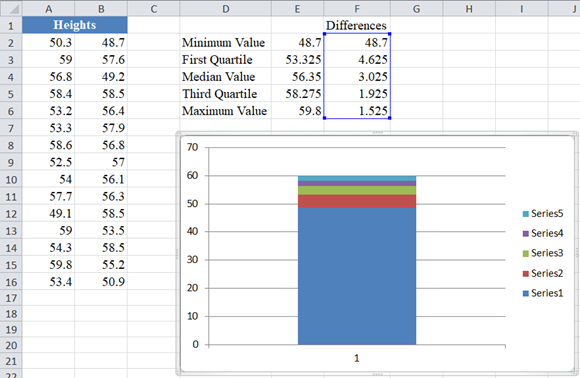Select the red Series2 bar segment

[x=357, y=201]
